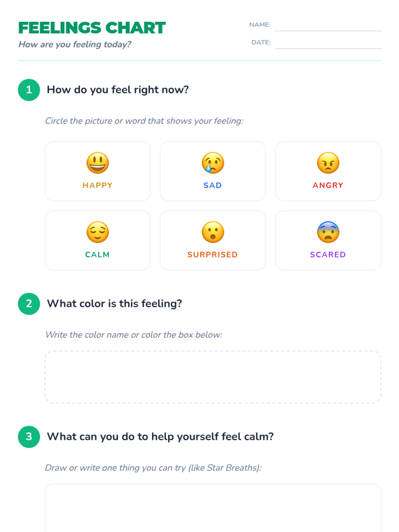Select the HAPPY word label
Screen dimensions: 399x532
tap(97, 185)
